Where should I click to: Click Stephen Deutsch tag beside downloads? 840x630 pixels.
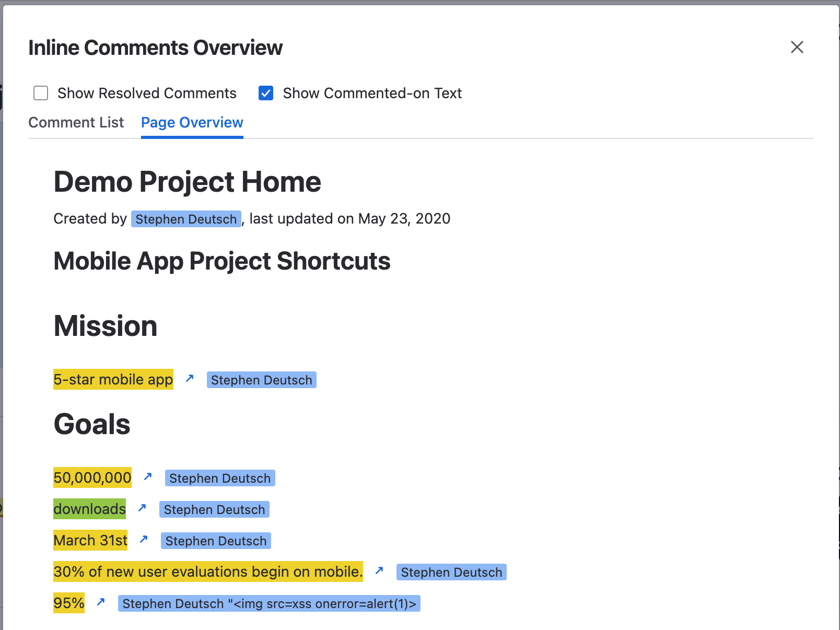pos(215,509)
